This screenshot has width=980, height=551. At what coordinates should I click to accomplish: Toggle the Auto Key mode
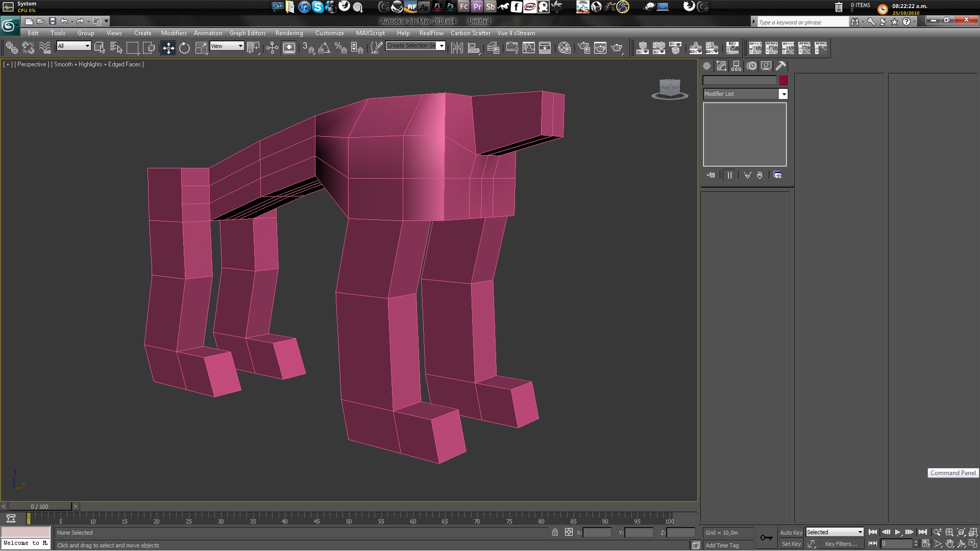point(791,532)
